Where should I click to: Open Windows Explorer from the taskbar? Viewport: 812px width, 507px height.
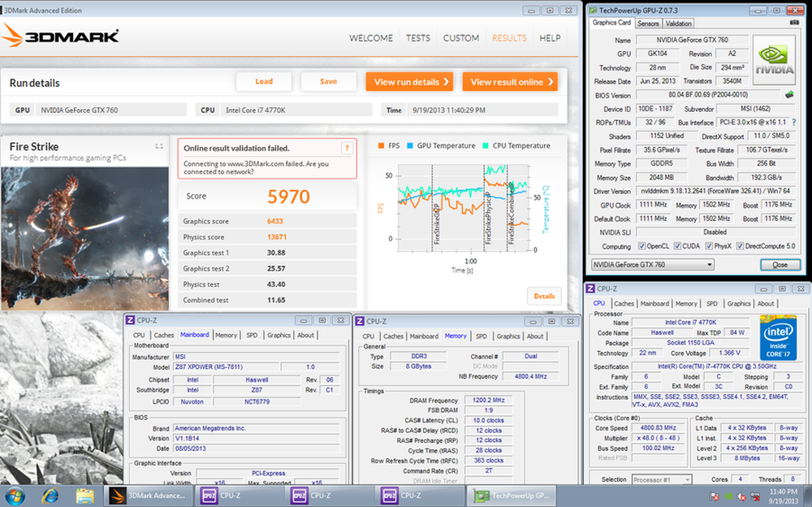pos(84,496)
